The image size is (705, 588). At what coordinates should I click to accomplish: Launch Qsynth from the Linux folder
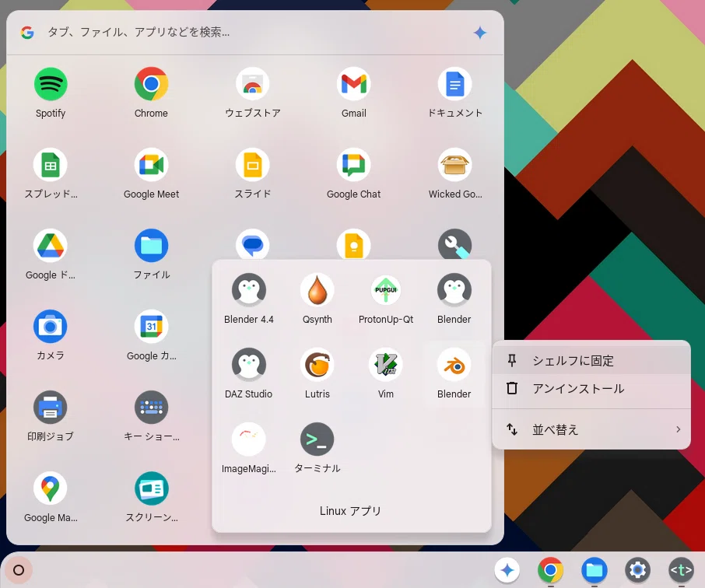pos(317,290)
